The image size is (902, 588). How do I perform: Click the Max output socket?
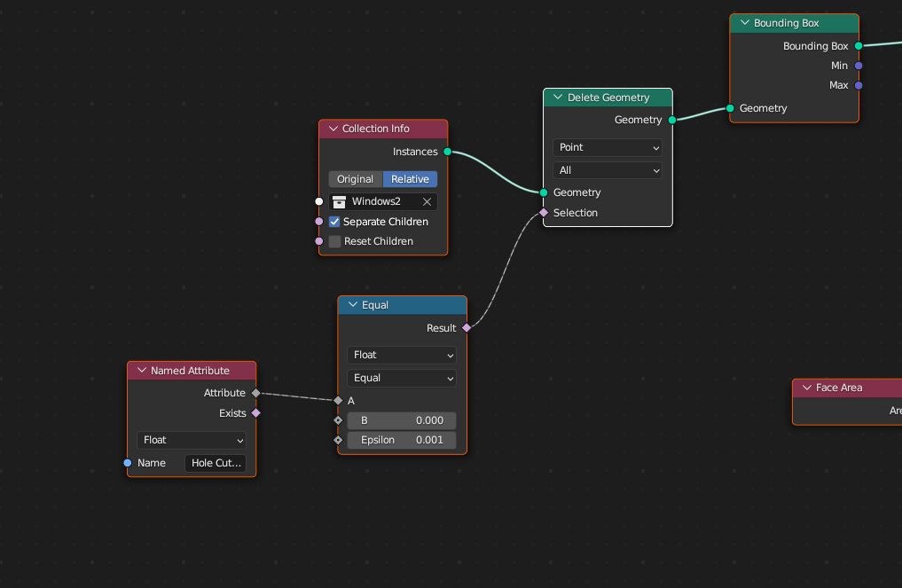click(859, 85)
